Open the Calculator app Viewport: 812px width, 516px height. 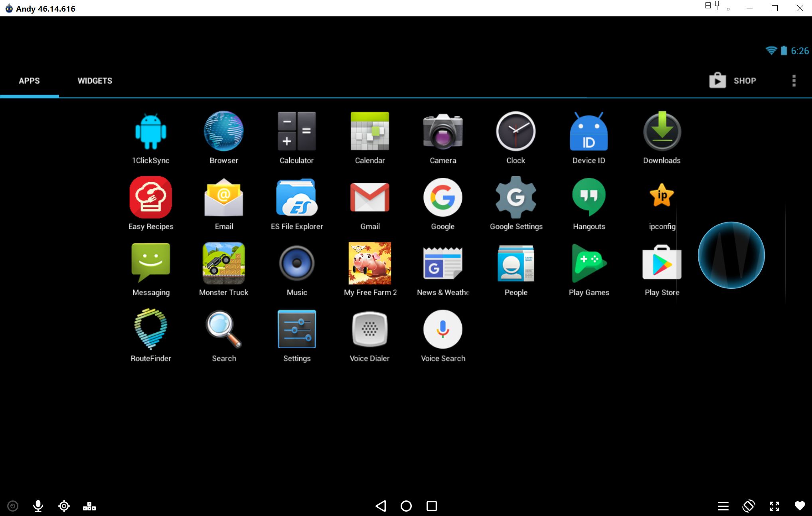point(297,138)
